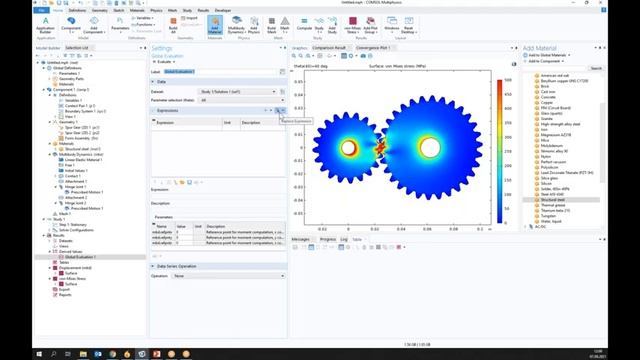Click the go to source icon beside Dataset
Screen dimensions: 640x360
tap(282, 92)
